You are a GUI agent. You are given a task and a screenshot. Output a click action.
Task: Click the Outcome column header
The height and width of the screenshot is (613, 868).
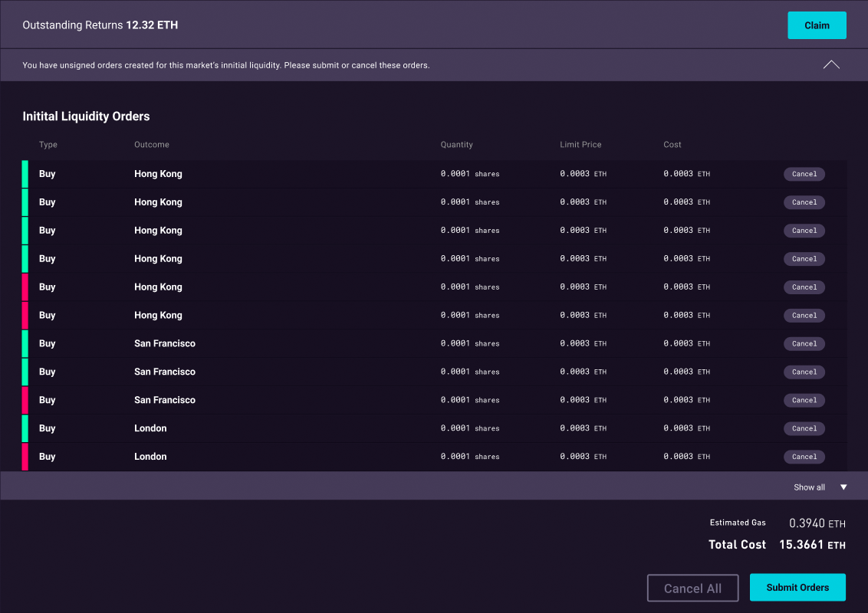click(x=152, y=144)
